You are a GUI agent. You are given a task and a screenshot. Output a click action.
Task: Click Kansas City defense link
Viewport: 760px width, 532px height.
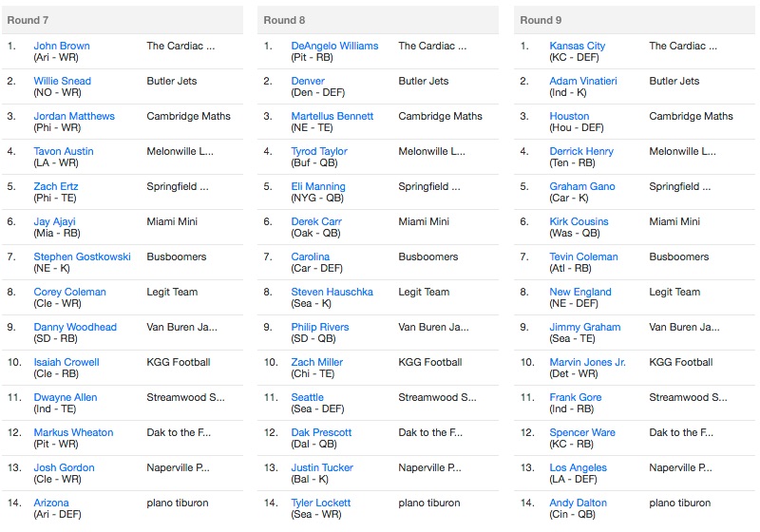pos(578,46)
